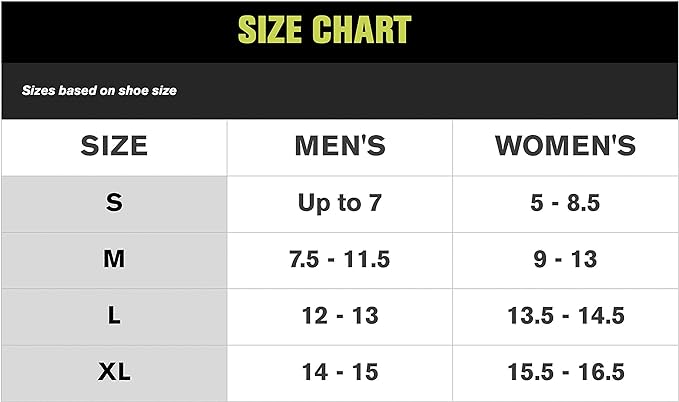The image size is (679, 402).
Task: Select the WOMEN'S column header
Action: pos(565,146)
